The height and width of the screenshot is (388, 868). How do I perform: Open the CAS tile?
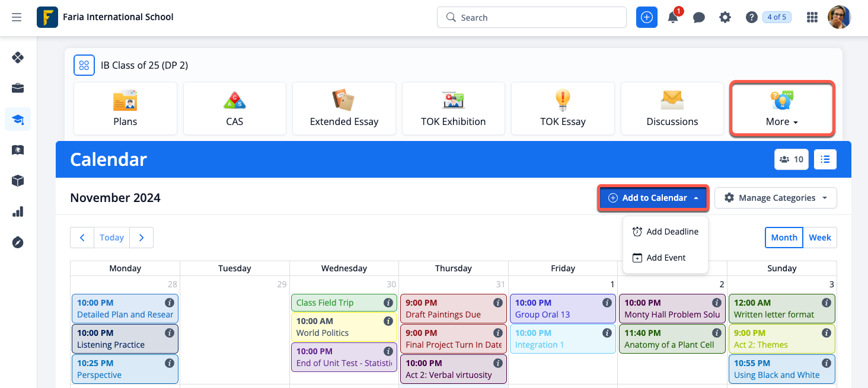tap(234, 108)
